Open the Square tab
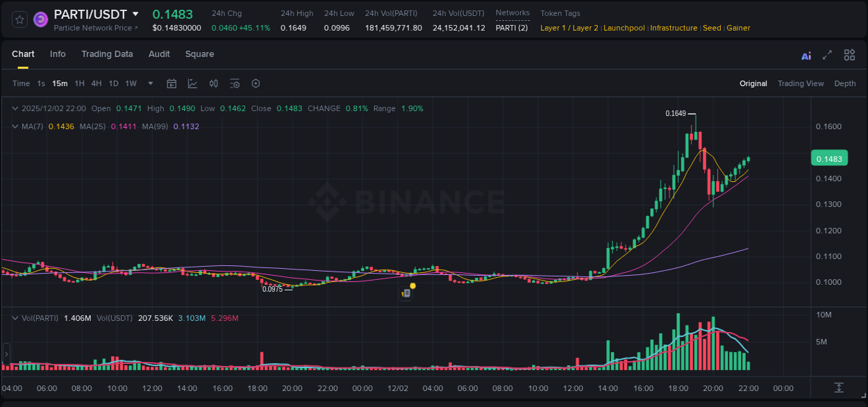The image size is (868, 407). tap(199, 54)
